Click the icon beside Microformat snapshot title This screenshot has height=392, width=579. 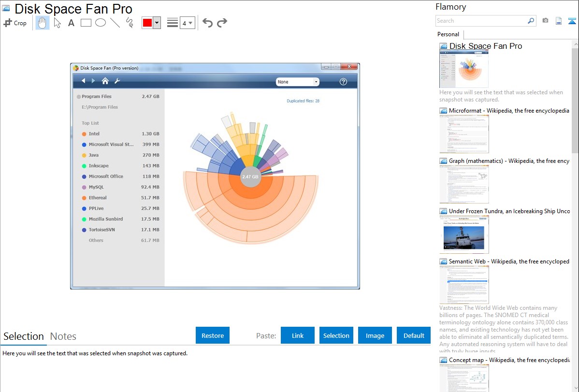click(443, 111)
